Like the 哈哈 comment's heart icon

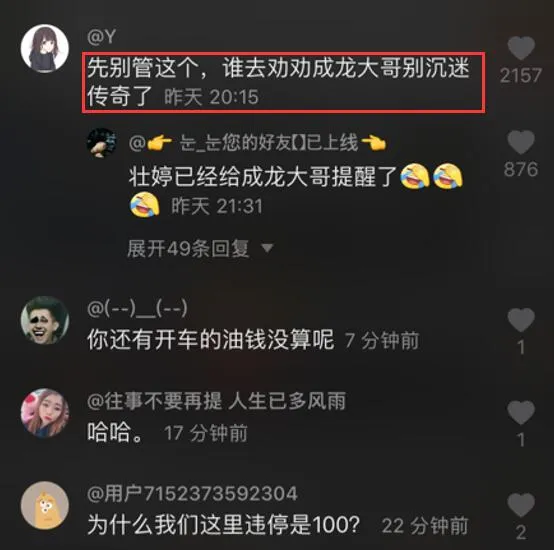(x=521, y=412)
